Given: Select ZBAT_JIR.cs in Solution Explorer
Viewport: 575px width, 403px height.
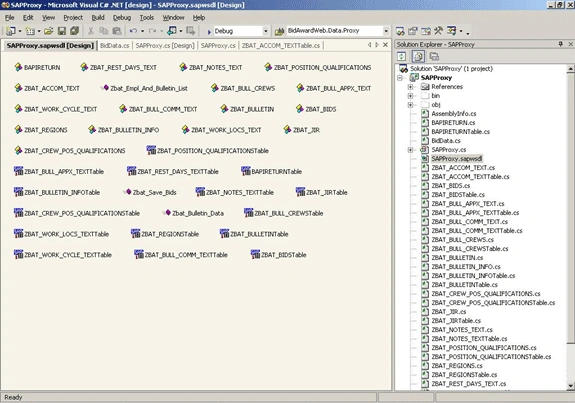Looking at the screenshot, I should pos(448,312).
